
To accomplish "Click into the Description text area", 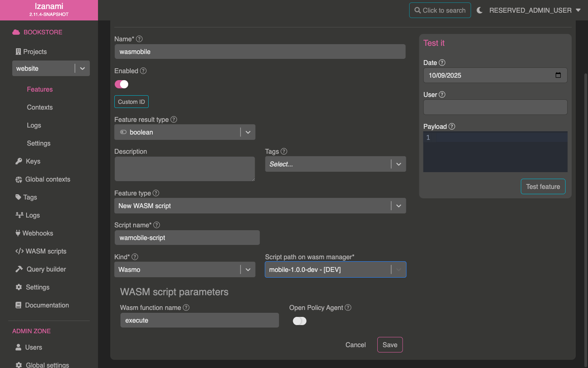I will click(x=185, y=169).
